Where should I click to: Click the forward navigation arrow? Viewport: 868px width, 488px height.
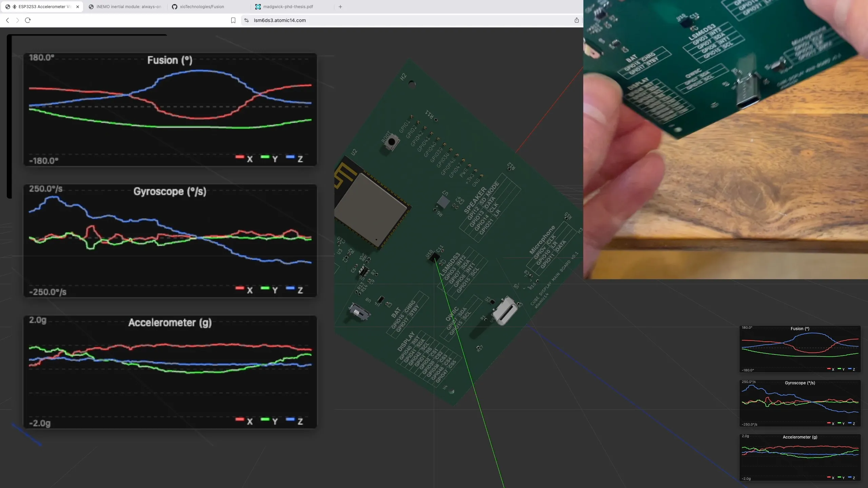(x=17, y=20)
